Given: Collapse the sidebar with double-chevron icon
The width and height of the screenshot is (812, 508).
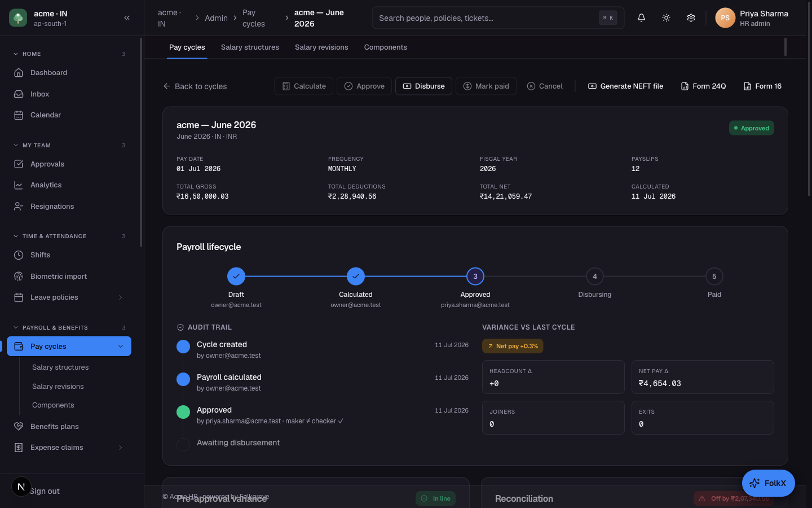Looking at the screenshot, I should 127,18.
